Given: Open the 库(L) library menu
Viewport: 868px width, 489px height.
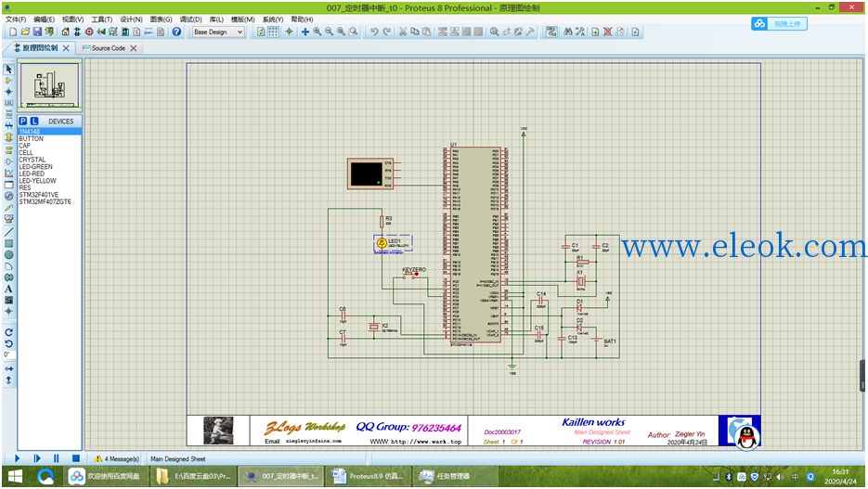Looking at the screenshot, I should point(216,19).
